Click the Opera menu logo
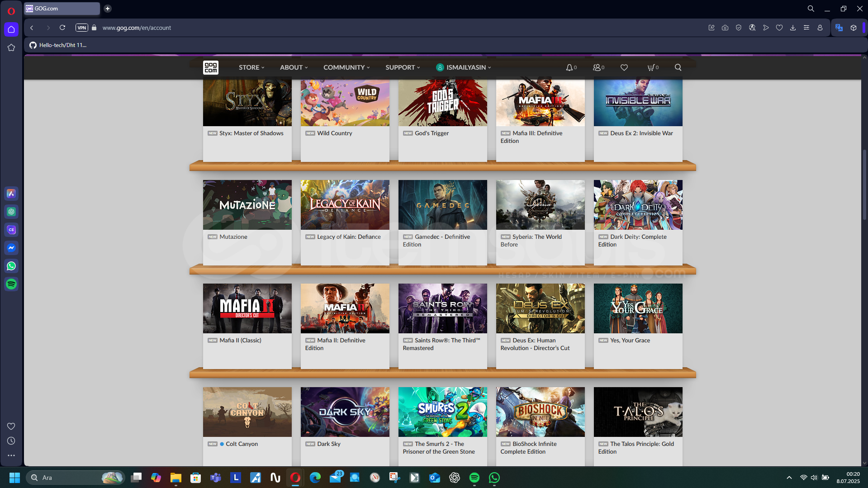 point(11,11)
